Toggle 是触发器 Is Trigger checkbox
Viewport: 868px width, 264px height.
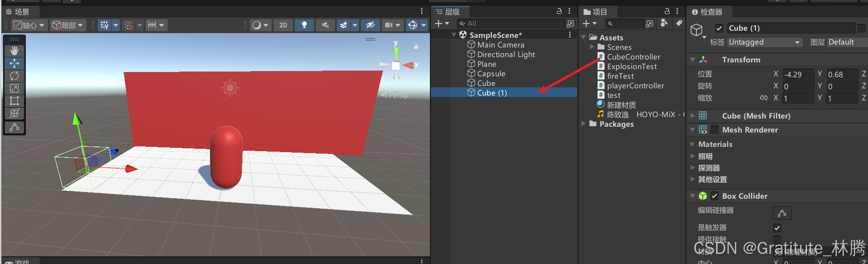(x=777, y=228)
